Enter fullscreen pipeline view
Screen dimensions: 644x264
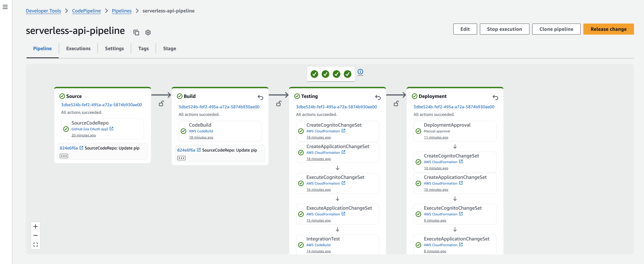point(36,244)
